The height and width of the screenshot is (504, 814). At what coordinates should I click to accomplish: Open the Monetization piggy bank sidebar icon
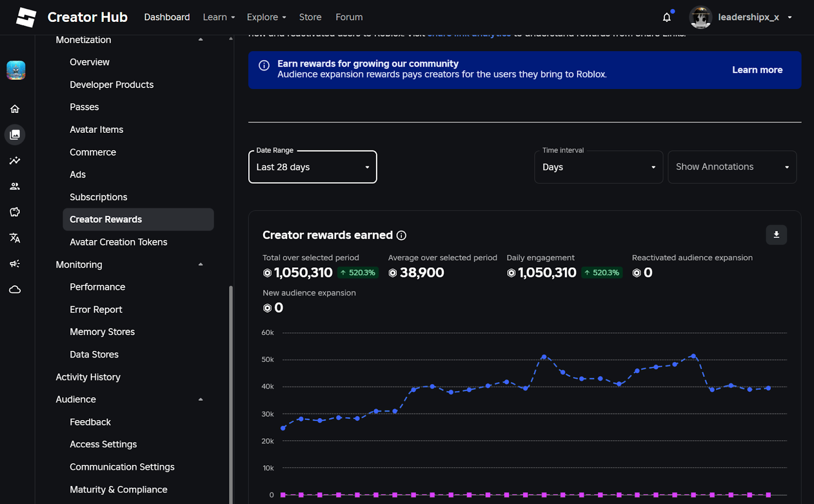pyautogui.click(x=15, y=212)
